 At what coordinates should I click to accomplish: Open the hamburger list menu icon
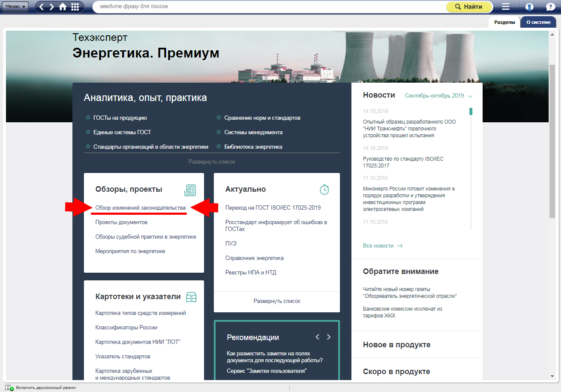[506, 7]
